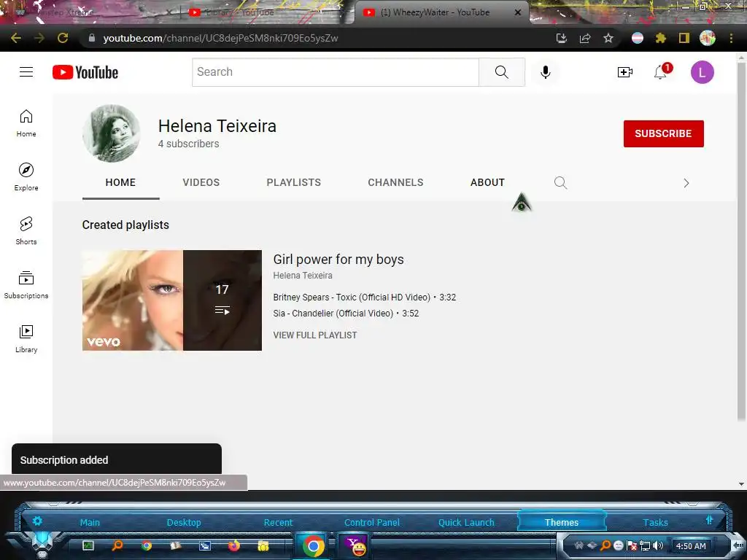Select the Recent taskbar tab

pyautogui.click(x=278, y=522)
